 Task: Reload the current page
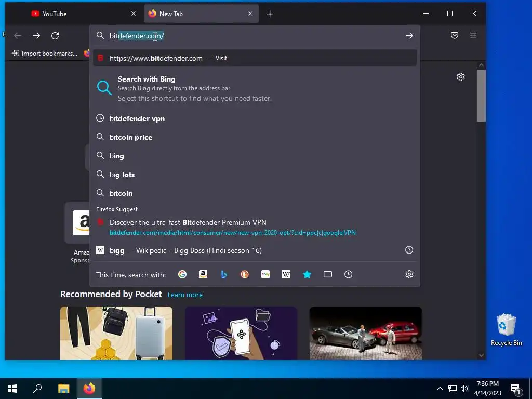[55, 36]
